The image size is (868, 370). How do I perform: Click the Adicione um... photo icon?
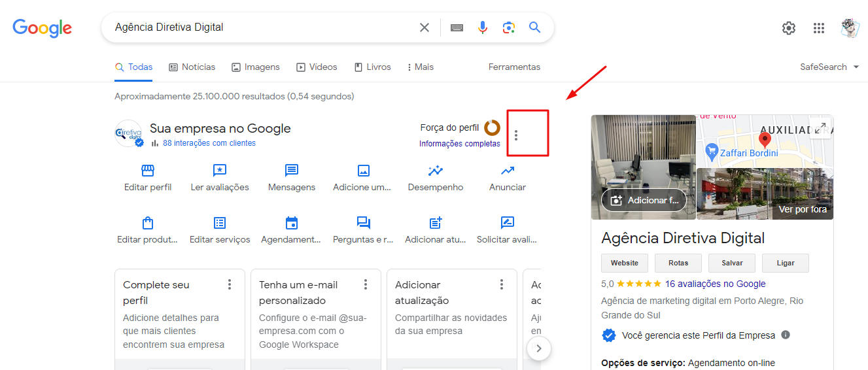point(364,171)
